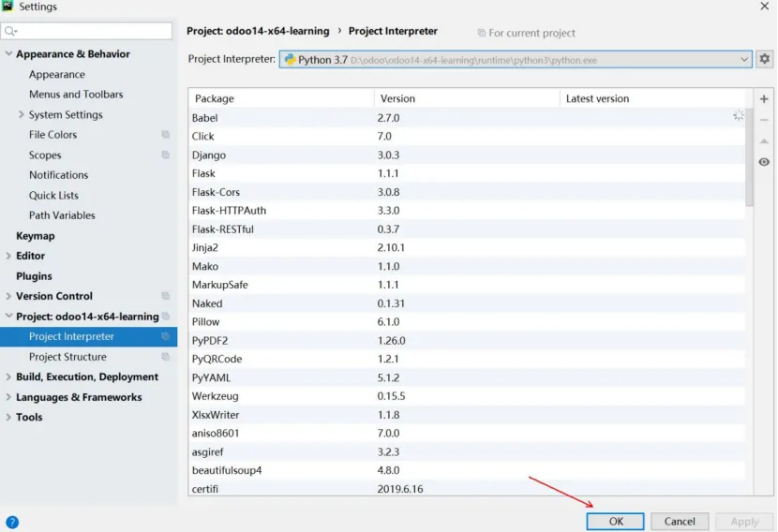Expand the Version Control section
Viewport: 778px width, 532px height.
[x=8, y=296]
